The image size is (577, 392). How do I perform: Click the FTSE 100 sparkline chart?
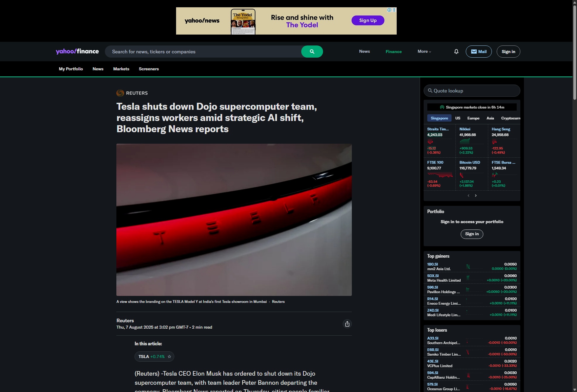pyautogui.click(x=440, y=175)
